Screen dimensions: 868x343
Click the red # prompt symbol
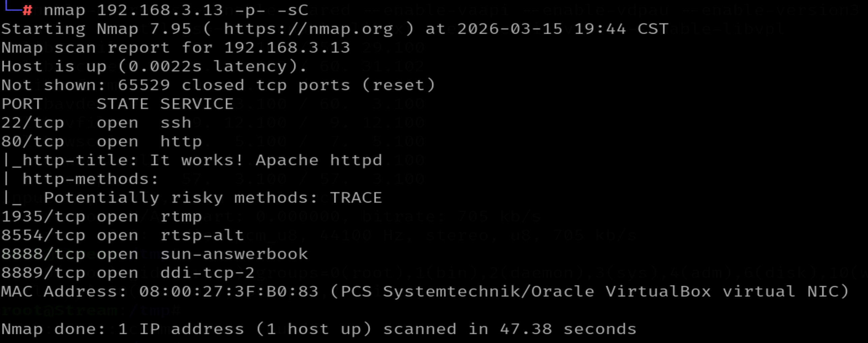pyautogui.click(x=27, y=10)
